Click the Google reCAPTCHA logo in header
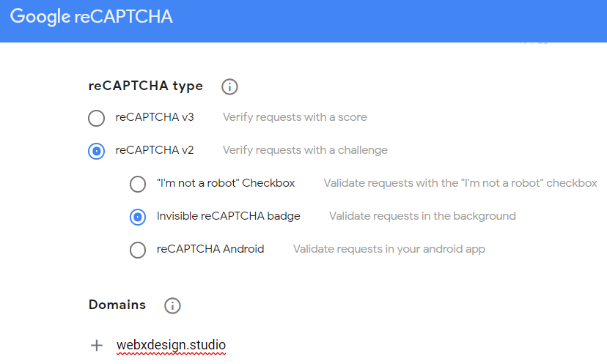Image resolution: width=607 pixels, height=364 pixels. (x=92, y=17)
